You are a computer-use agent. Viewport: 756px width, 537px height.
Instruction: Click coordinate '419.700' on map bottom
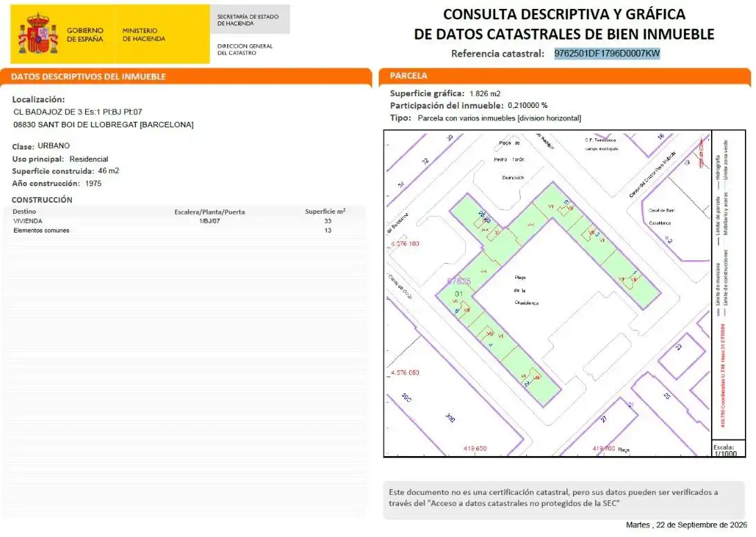point(604,449)
